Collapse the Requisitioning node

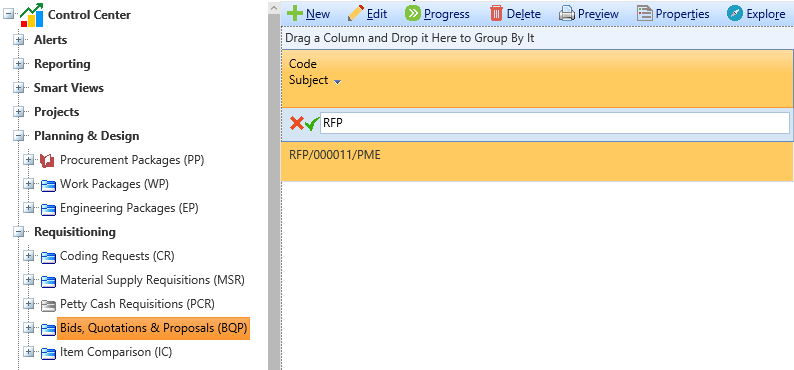[x=19, y=232]
